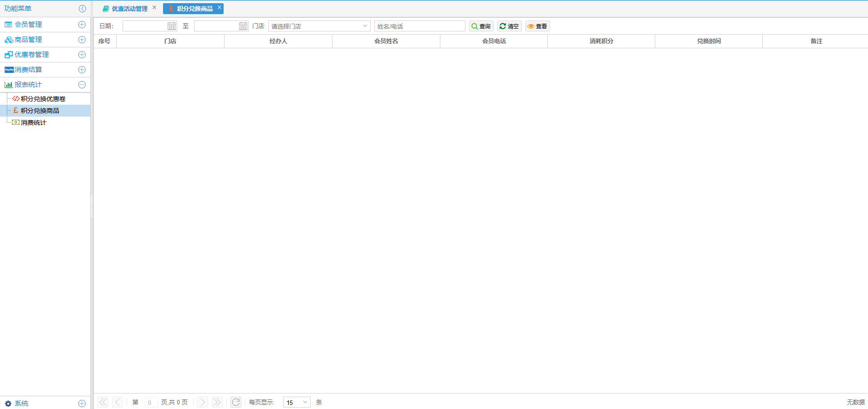Close the 积分兑换商品 tab
This screenshot has height=409, width=868.
(x=219, y=7)
